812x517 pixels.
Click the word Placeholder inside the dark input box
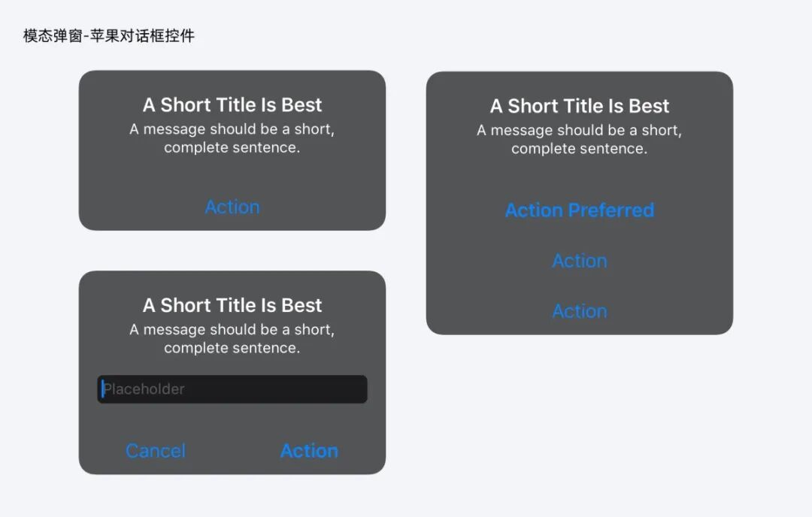144,389
